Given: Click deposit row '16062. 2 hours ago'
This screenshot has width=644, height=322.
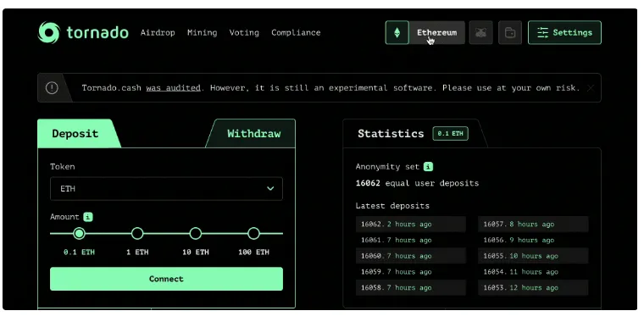Looking at the screenshot, I should [411, 225].
